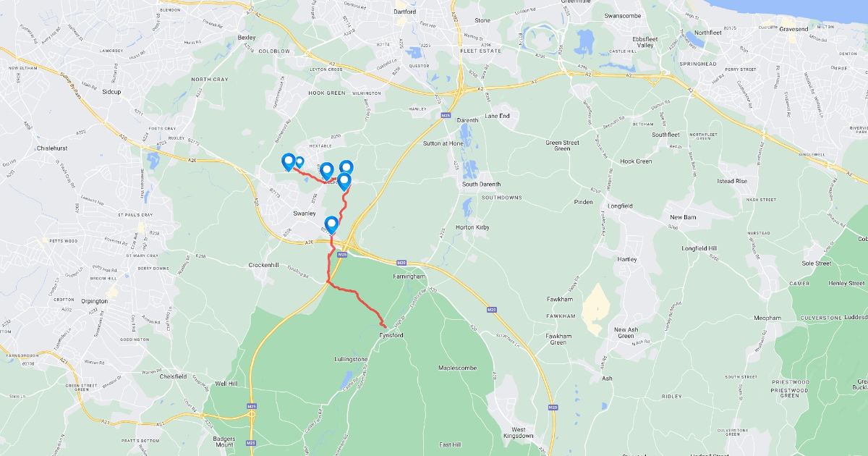Screen dimensions: 868x456
Task: Select the Longfield town label
Action: pyautogui.click(x=621, y=206)
